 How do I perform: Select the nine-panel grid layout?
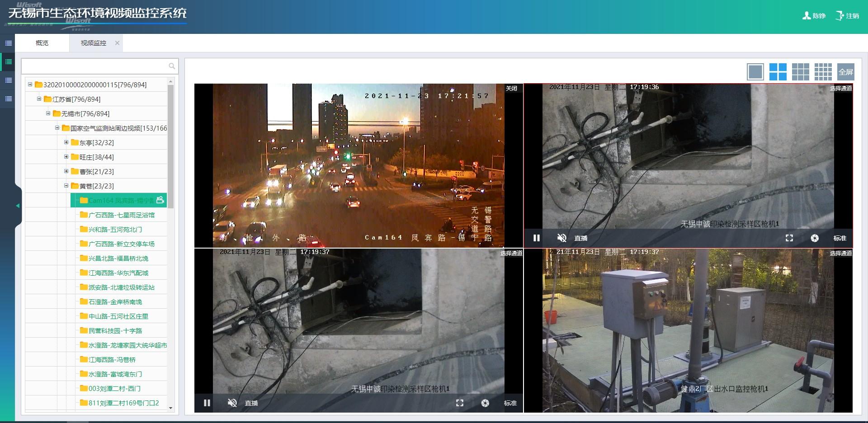point(800,72)
